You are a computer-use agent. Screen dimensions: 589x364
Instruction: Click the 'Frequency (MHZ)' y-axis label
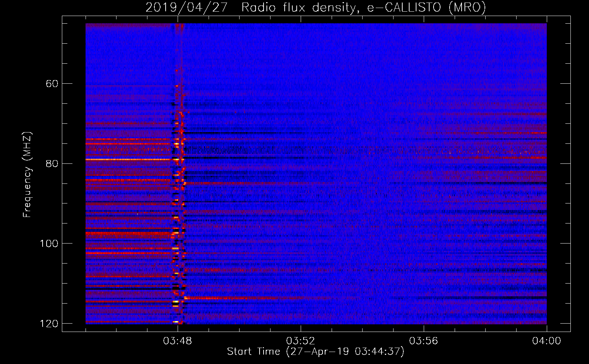point(27,175)
